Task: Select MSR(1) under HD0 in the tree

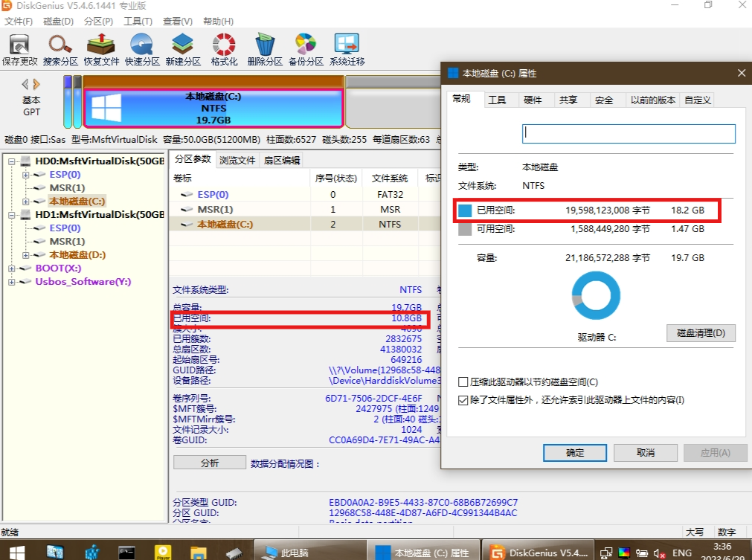Action: [x=67, y=188]
